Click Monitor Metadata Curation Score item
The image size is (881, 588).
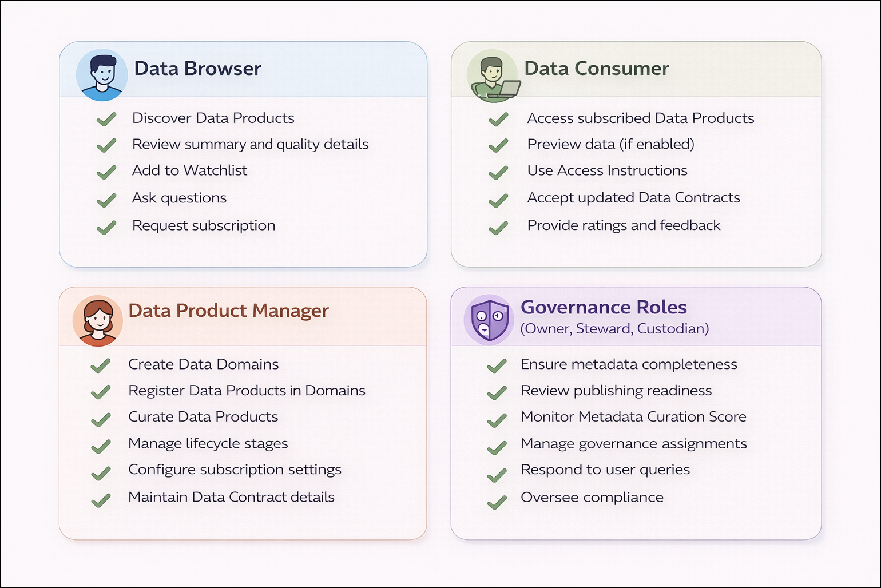click(633, 417)
